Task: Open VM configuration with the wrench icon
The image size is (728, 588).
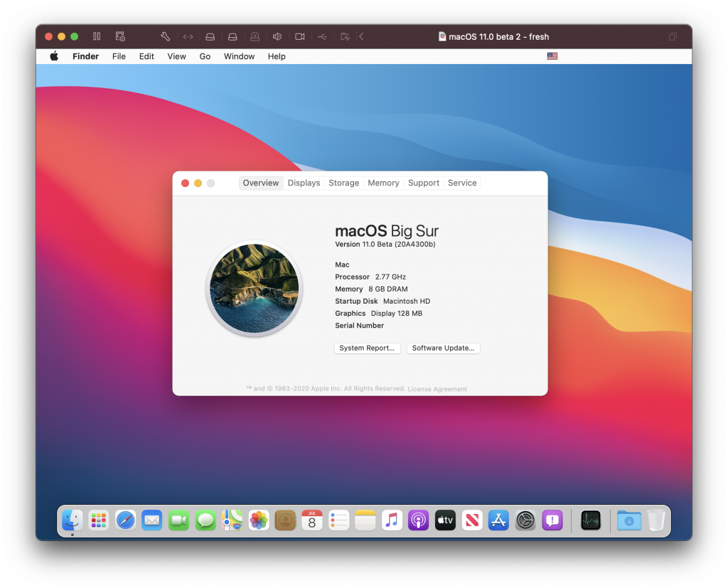Action: pyautogui.click(x=165, y=36)
